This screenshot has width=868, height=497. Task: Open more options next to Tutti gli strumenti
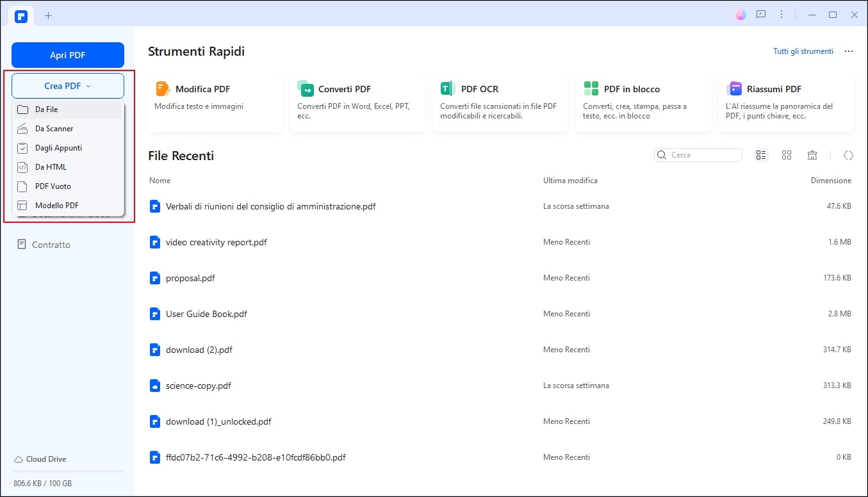point(849,51)
